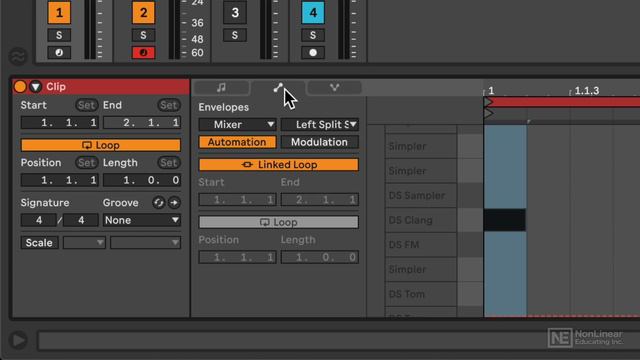Open the scale root note dropdown
The height and width of the screenshot is (360, 640).
coord(84,242)
